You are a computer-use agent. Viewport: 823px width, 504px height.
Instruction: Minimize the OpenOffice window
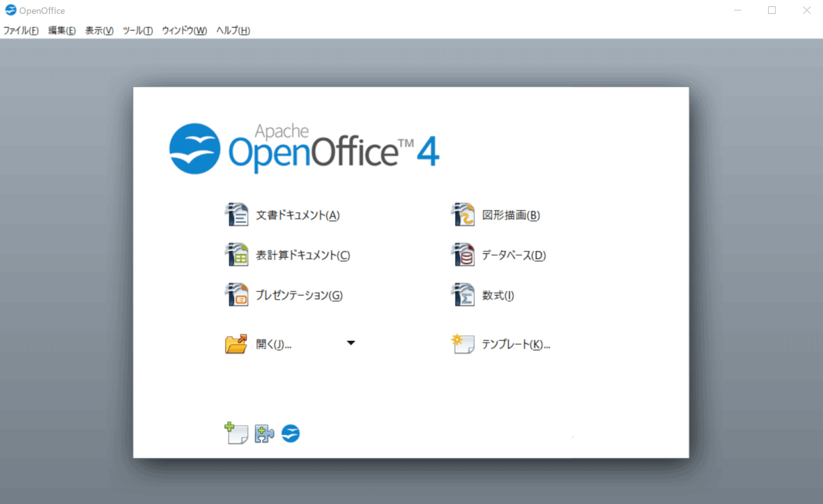[x=737, y=10]
